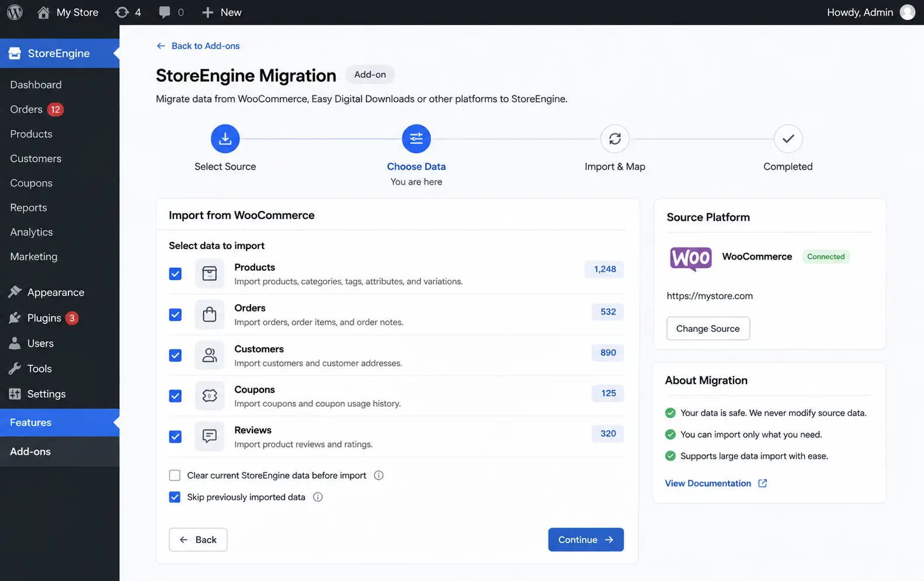Disable Skip previously imported data

[x=175, y=497]
